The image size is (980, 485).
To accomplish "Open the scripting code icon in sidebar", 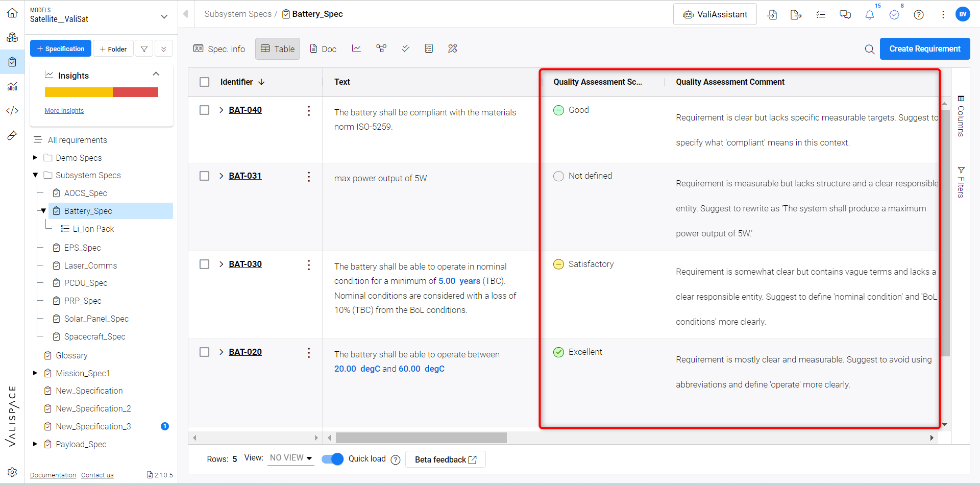I will click(x=12, y=111).
